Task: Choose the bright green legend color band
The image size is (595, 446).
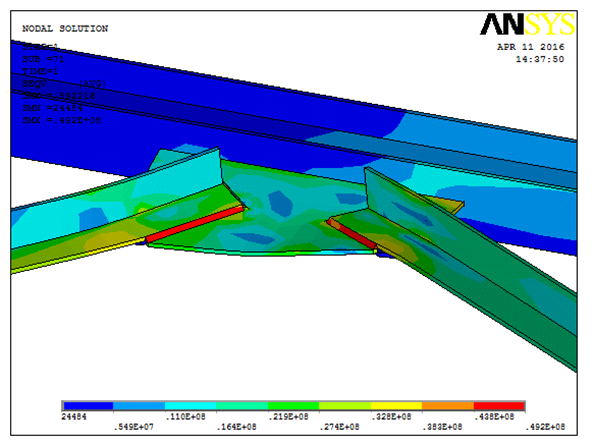Action: click(x=293, y=406)
